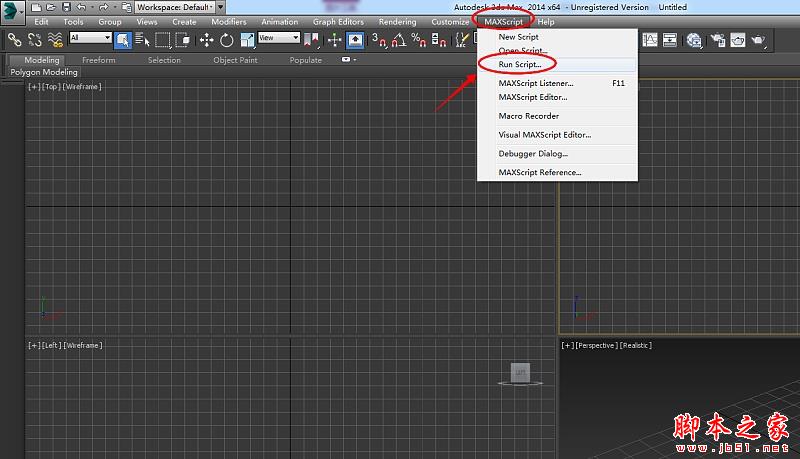Click the Rectangular Selection Region icon
Image resolution: width=800 pixels, height=459 pixels.
(163, 40)
